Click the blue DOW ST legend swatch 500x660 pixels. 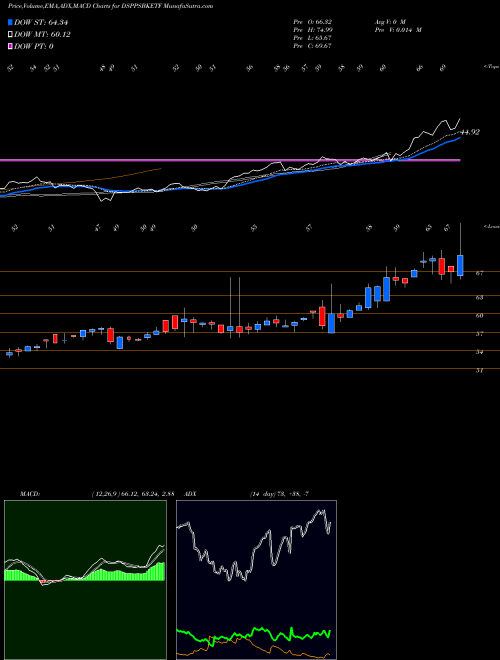click(x=10, y=22)
